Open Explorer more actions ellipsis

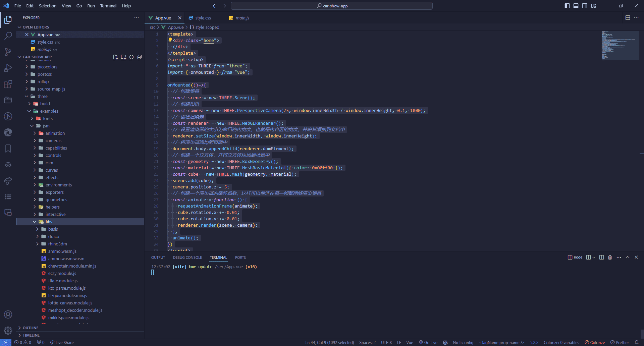137,18
